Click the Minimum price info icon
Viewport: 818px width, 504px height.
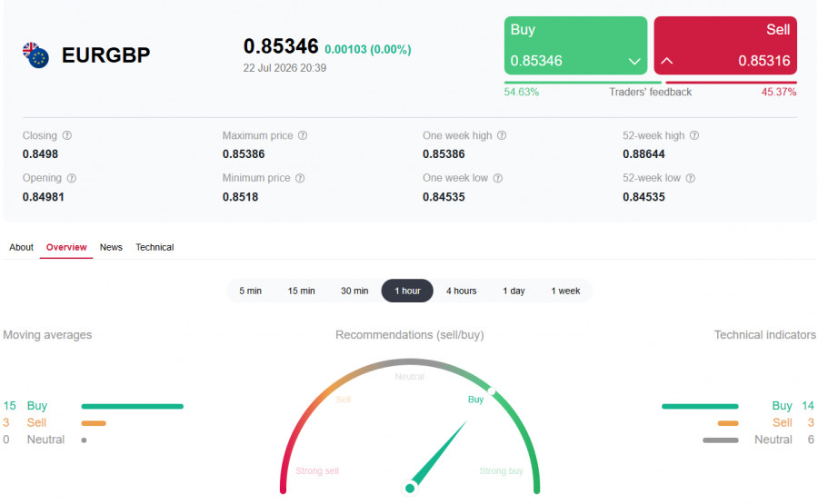coord(300,178)
